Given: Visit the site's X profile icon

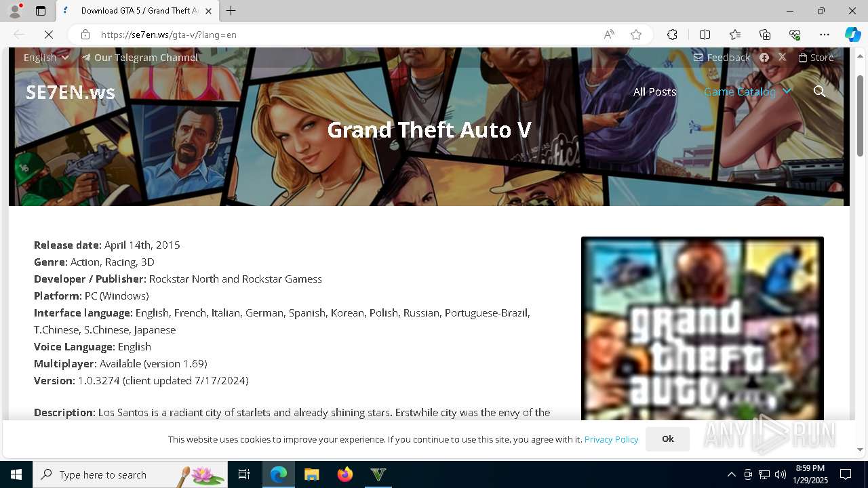Looking at the screenshot, I should [x=783, y=58].
